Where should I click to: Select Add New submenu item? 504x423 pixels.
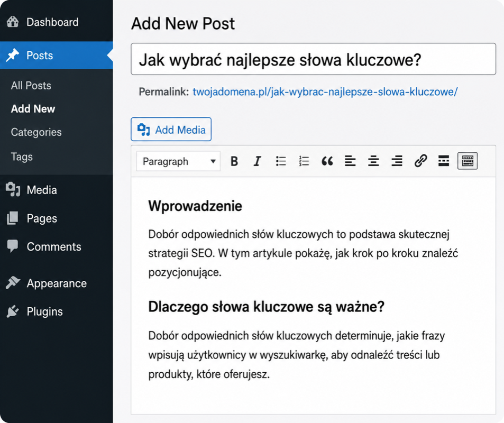[33, 108]
